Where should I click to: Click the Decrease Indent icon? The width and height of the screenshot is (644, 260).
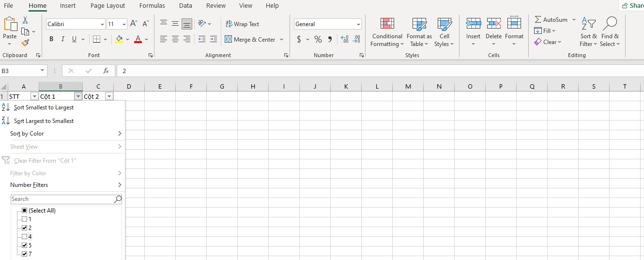click(x=202, y=39)
